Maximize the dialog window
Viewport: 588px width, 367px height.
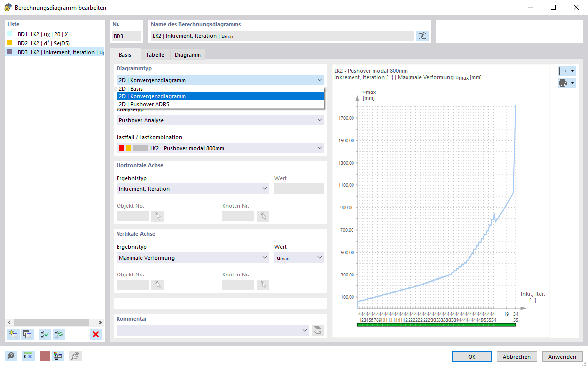click(553, 7)
